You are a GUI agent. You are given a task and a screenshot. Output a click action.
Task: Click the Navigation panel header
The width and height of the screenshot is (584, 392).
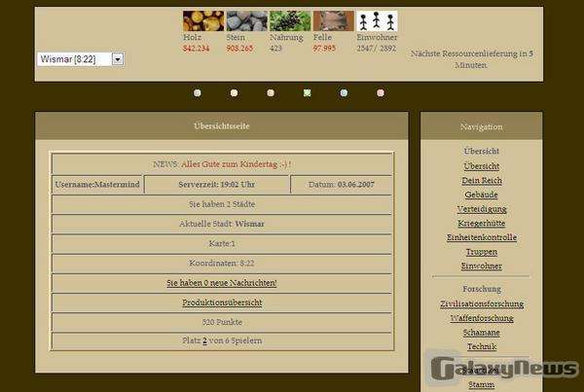pos(481,126)
